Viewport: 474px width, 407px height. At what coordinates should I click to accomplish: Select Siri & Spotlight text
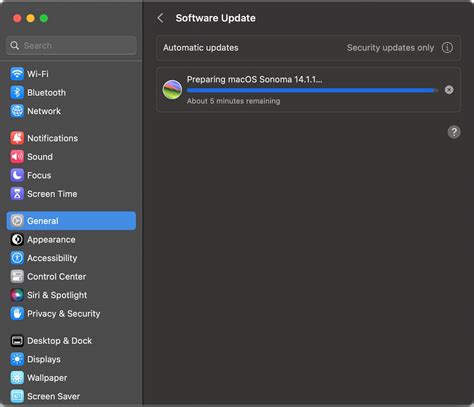click(57, 295)
